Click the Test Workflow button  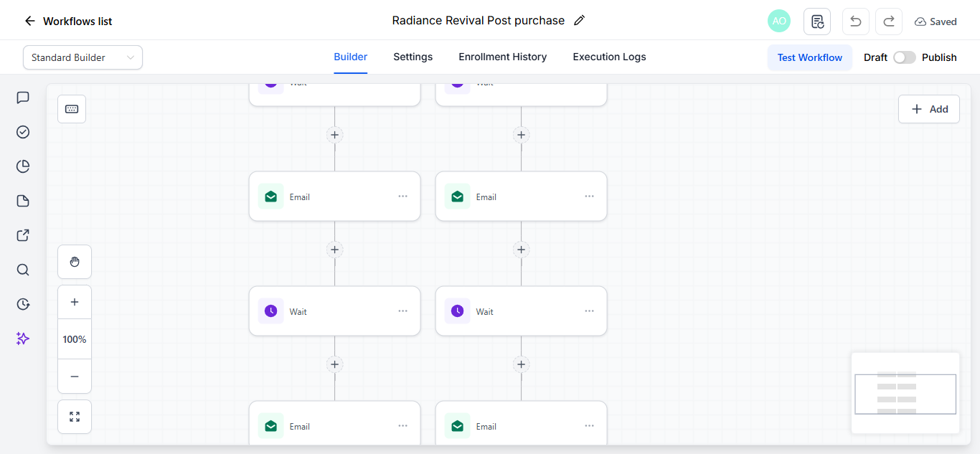(x=810, y=57)
